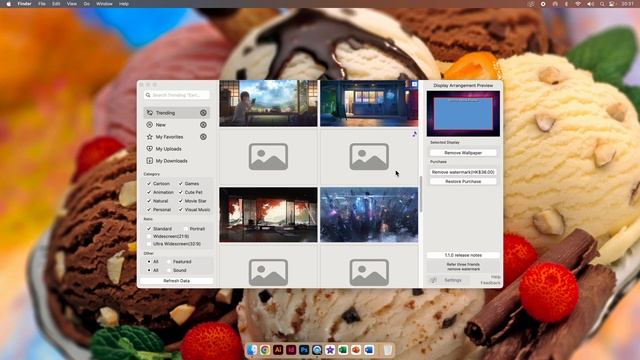Launch Microsoft Word from the dock

[369, 350]
